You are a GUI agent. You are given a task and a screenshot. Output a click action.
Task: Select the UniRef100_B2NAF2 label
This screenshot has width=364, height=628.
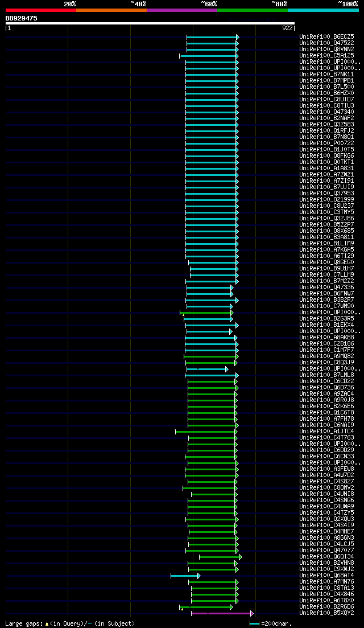click(x=326, y=118)
